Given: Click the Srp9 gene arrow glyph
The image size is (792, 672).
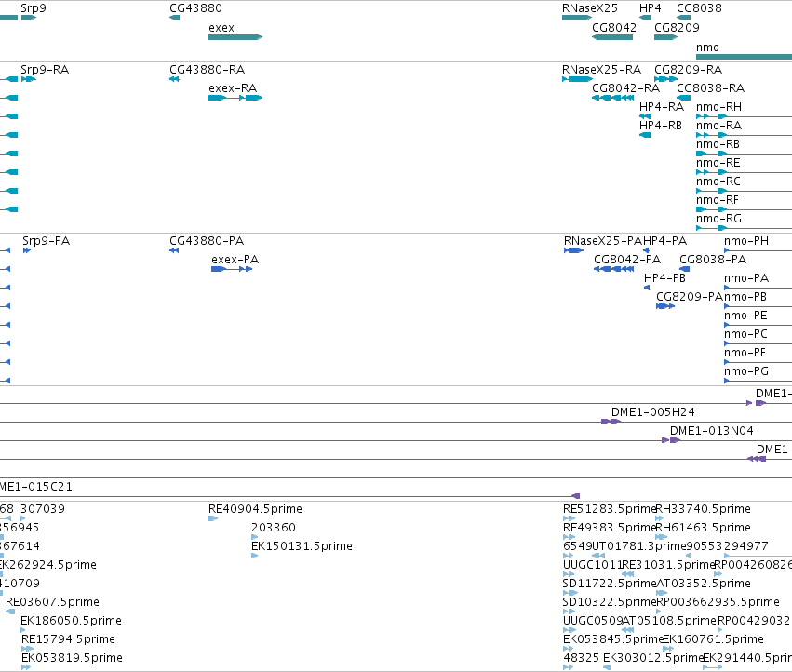Looking at the screenshot, I should click(29, 18).
